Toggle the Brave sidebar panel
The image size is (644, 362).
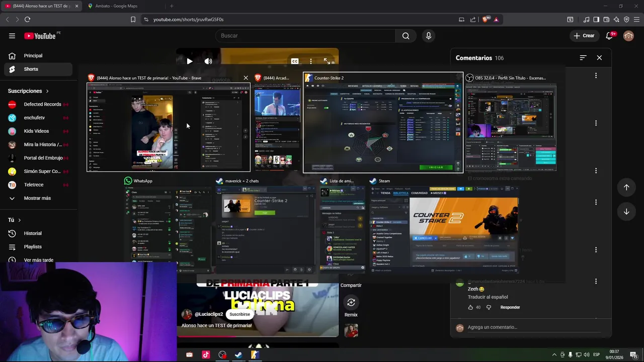point(596,20)
